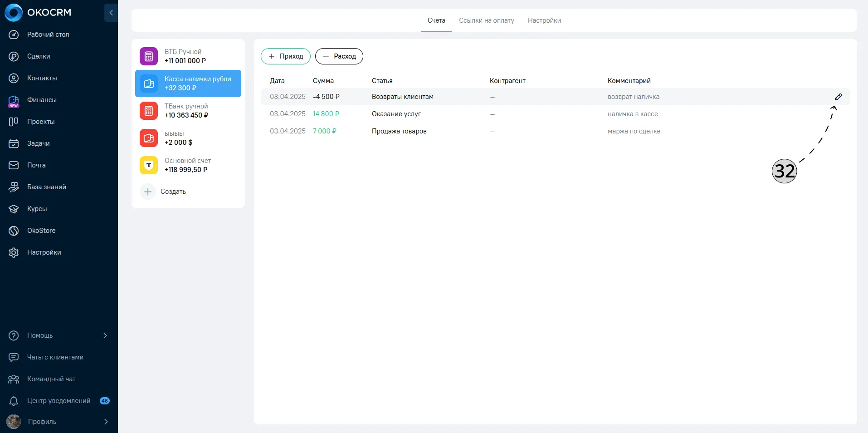Image resolution: width=868 pixels, height=433 pixels.
Task: Open the Чаты с клиентами chat icon
Action: (14, 357)
